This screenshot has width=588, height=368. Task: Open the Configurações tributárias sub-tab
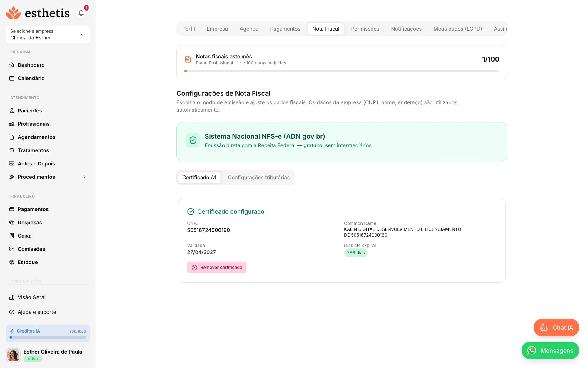click(259, 178)
